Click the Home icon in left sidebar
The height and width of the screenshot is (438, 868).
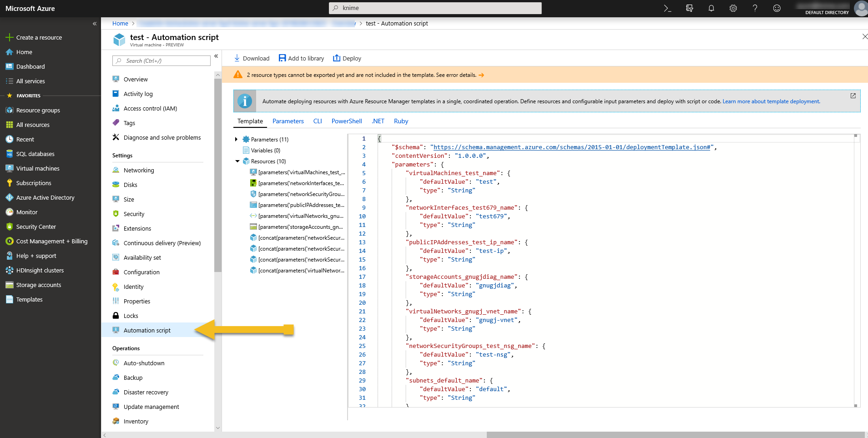(x=9, y=52)
